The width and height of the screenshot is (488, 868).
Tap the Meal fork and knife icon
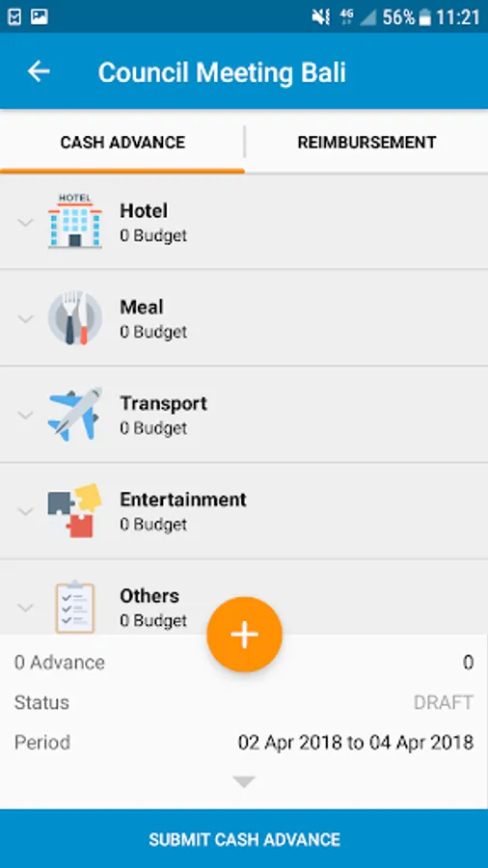(x=74, y=317)
